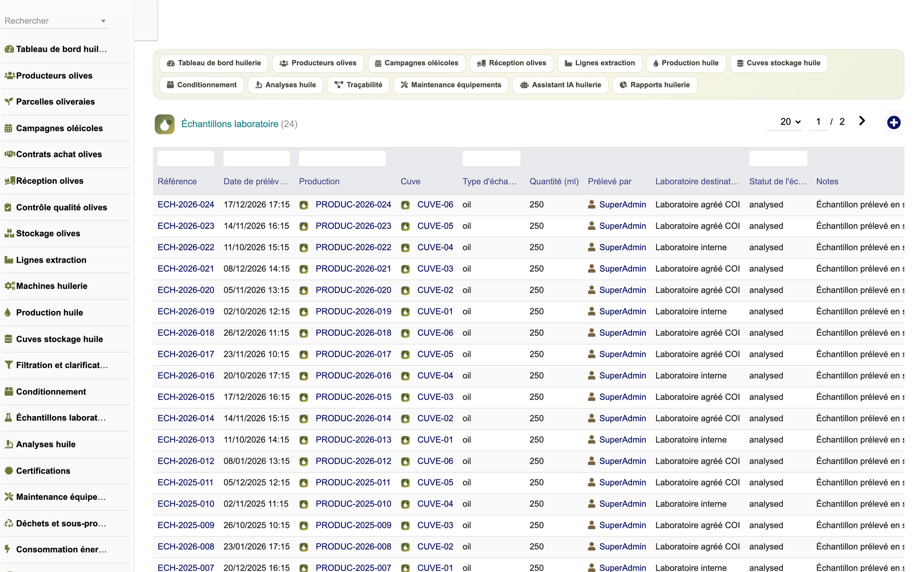The image size is (924, 572).
Task: Click the Cuves stockage huile sidebar database icon
Action: 8,339
